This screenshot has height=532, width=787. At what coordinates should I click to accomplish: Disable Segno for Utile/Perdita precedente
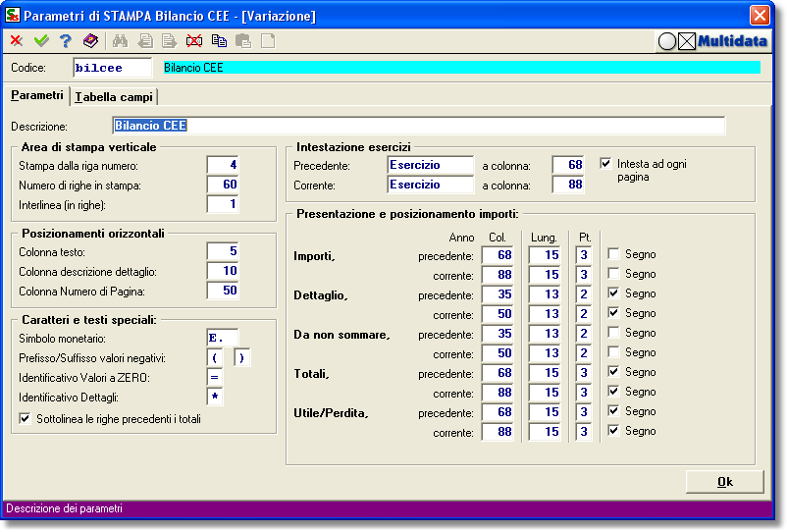(x=613, y=410)
